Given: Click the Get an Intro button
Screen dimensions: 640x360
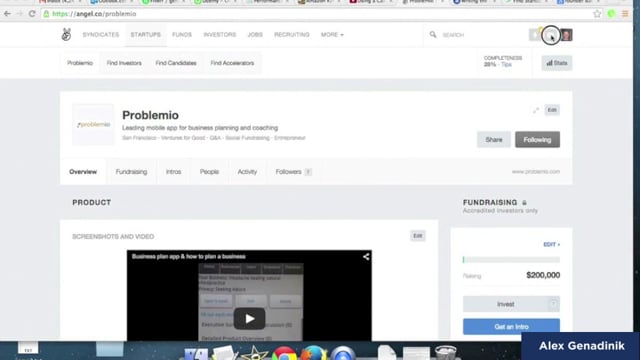Looking at the screenshot, I should pyautogui.click(x=511, y=327).
